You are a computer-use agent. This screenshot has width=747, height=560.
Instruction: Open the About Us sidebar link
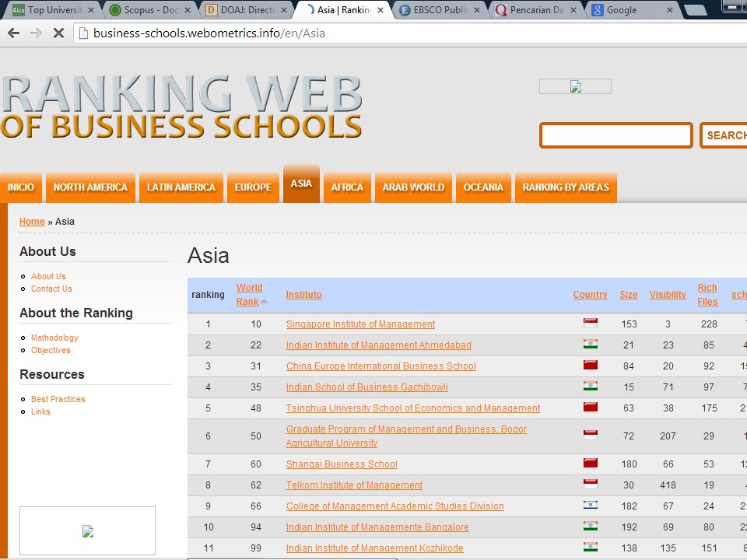(x=48, y=276)
